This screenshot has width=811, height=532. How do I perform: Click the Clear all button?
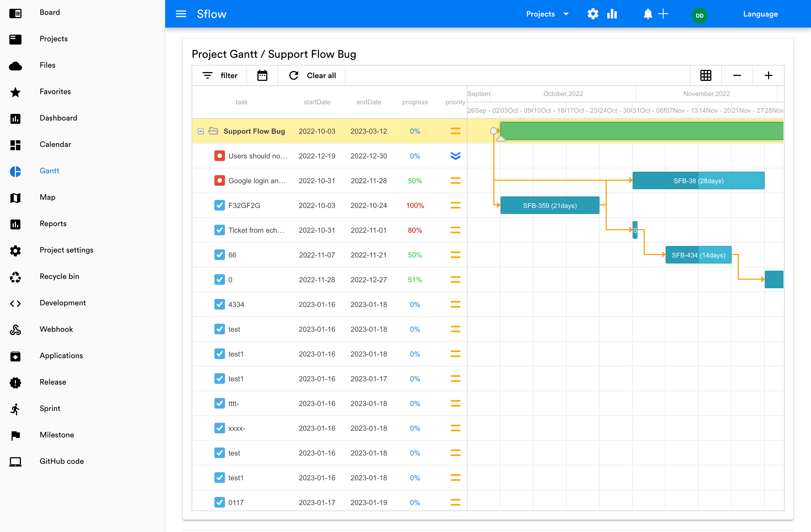tap(312, 75)
